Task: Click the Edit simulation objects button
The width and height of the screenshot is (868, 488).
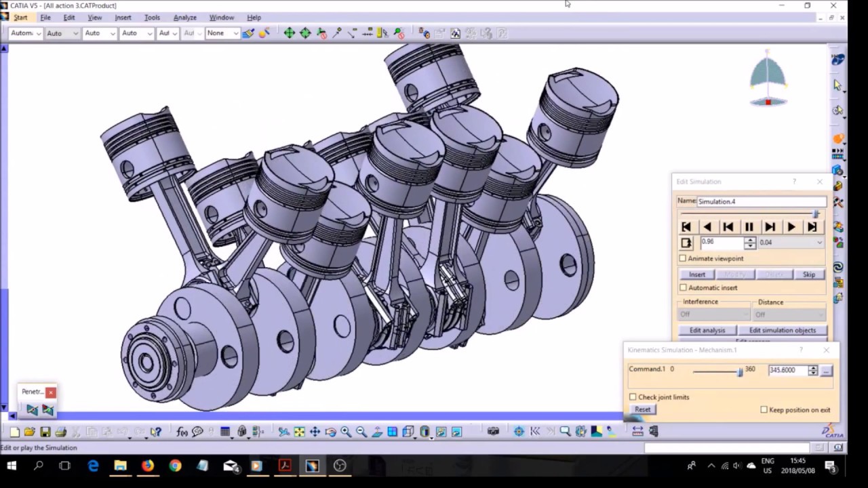Action: (783, 330)
